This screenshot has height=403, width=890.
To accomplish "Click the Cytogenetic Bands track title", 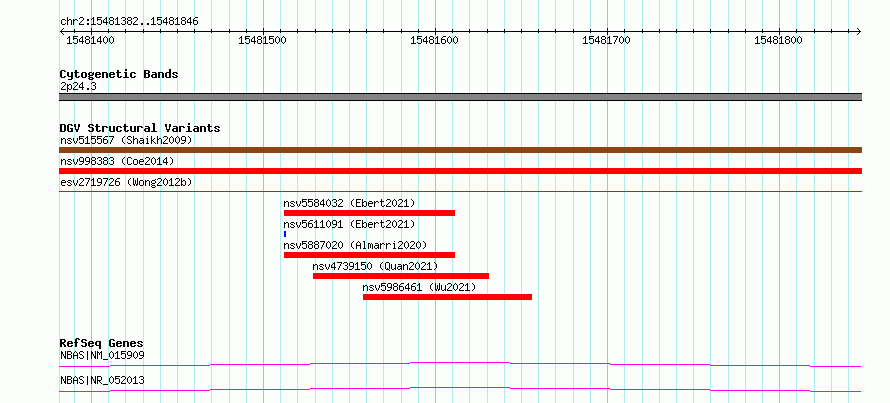I will [x=119, y=74].
